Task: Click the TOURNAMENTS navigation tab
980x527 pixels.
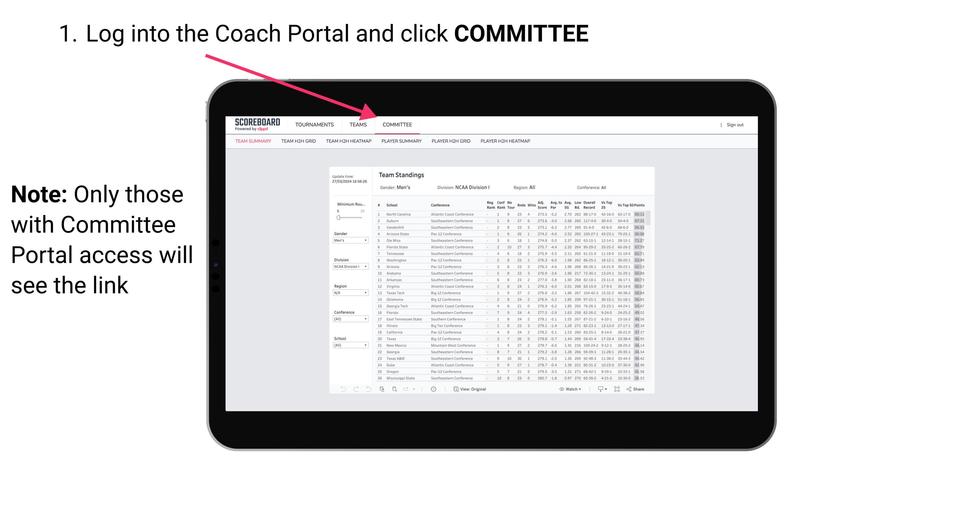Action: (315, 125)
